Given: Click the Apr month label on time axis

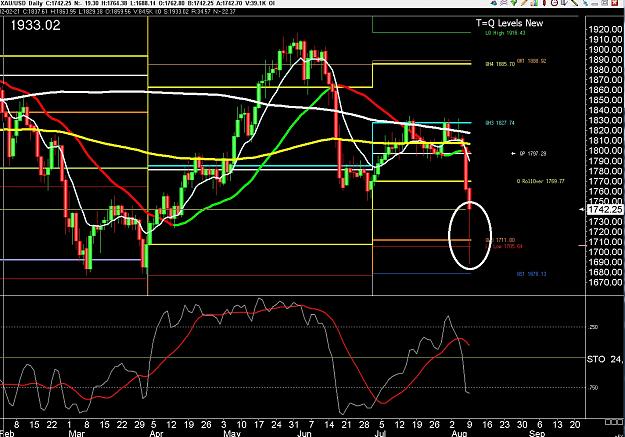Looking at the screenshot, I should point(156,433).
